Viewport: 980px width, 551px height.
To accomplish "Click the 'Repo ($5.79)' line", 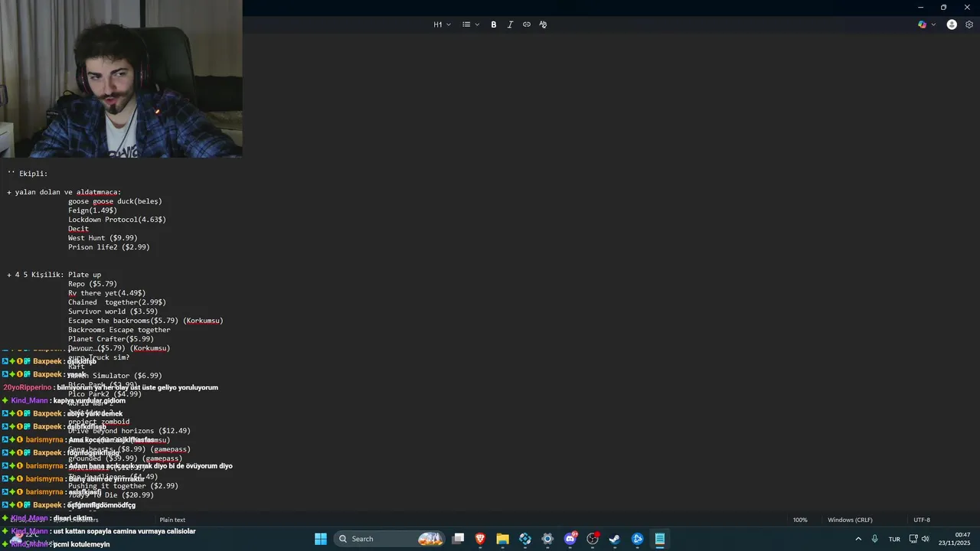I will tap(93, 284).
